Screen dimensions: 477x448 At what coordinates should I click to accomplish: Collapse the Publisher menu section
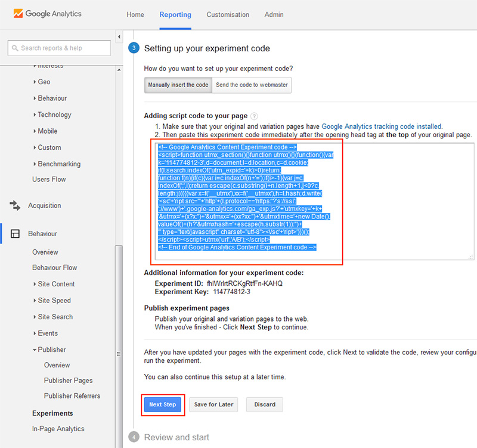click(49, 350)
